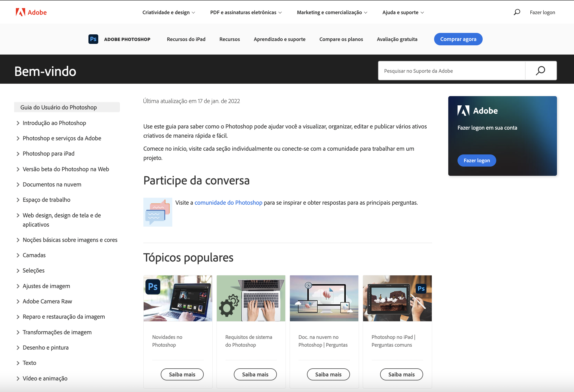The height and width of the screenshot is (392, 574).
Task: Click Requisitos de sistema do Photoshop title
Action: [249, 341]
